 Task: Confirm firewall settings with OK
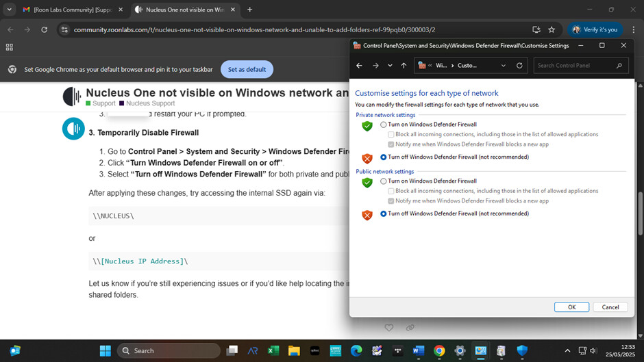click(x=571, y=307)
